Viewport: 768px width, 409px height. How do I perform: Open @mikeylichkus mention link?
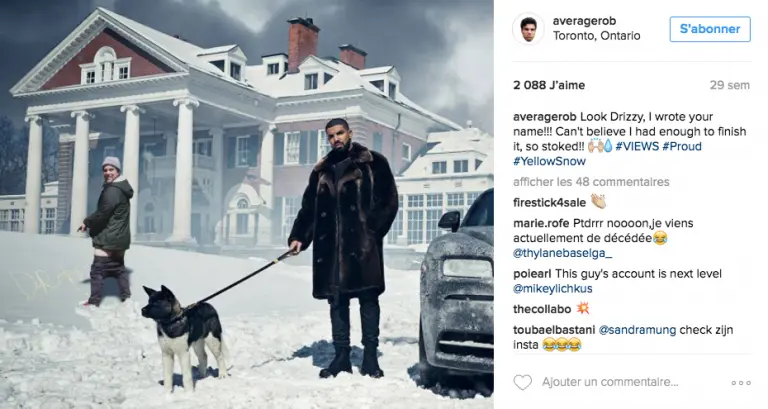coord(553,289)
